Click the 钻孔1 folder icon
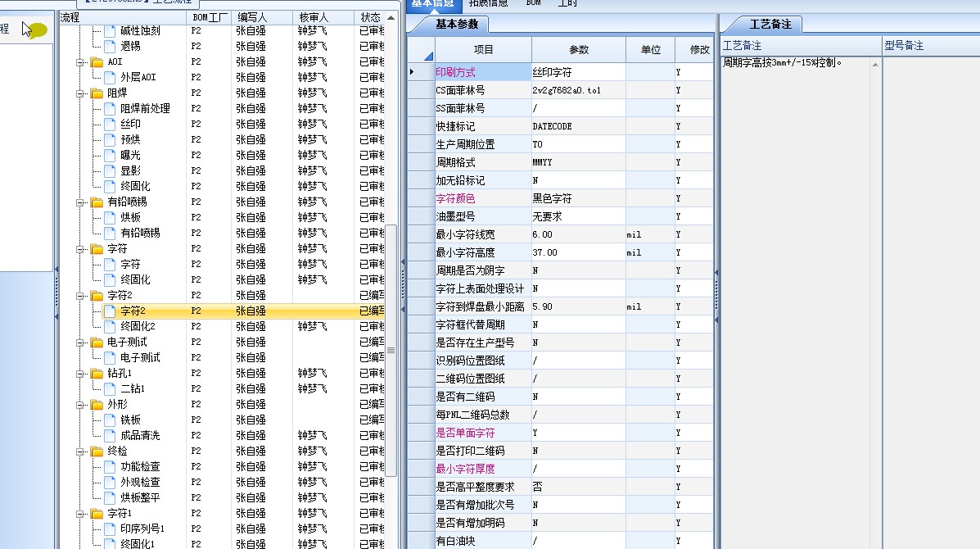 (97, 374)
